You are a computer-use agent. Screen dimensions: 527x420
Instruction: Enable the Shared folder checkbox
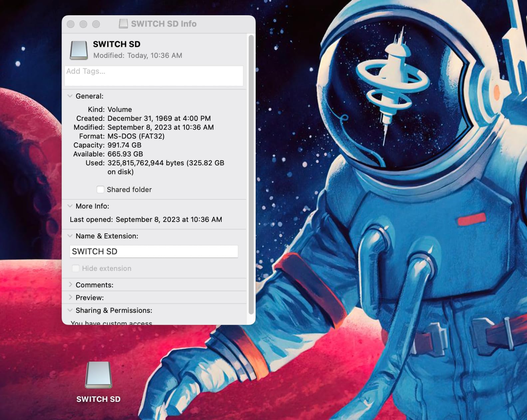click(x=100, y=189)
